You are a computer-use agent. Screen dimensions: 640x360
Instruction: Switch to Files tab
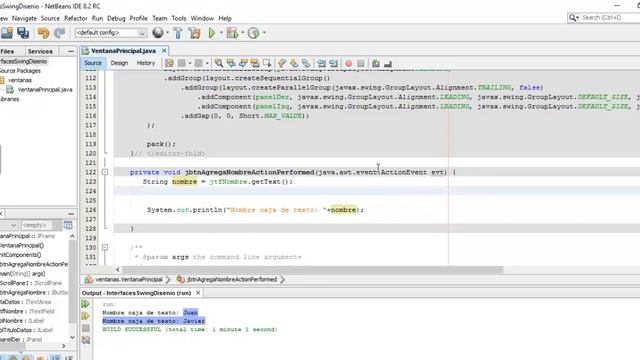pyautogui.click(x=7, y=51)
